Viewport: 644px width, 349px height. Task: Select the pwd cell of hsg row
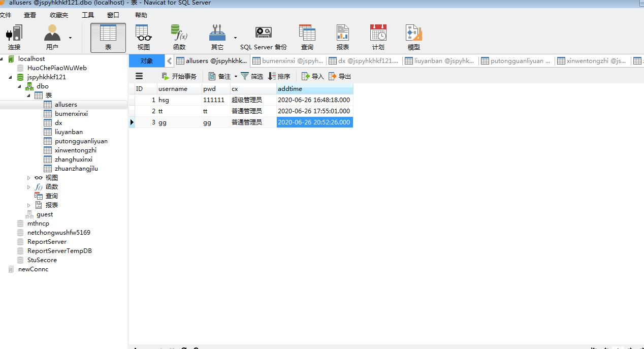pyautogui.click(x=216, y=100)
